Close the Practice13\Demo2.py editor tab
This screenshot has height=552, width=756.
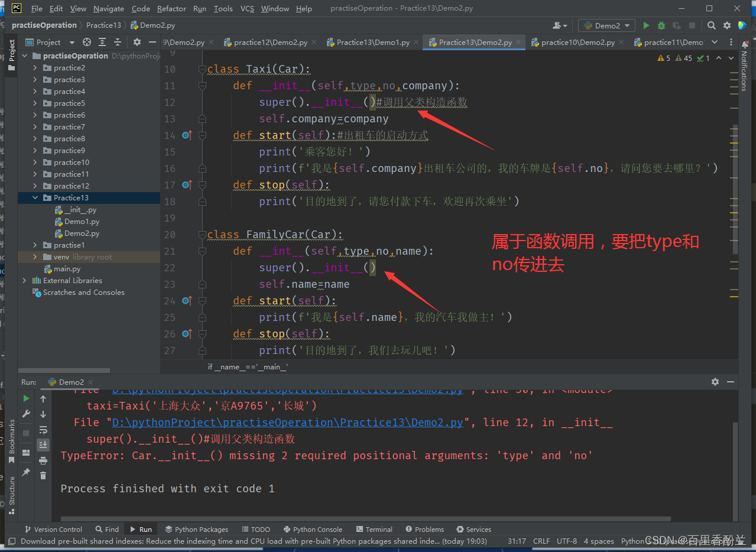[519, 42]
